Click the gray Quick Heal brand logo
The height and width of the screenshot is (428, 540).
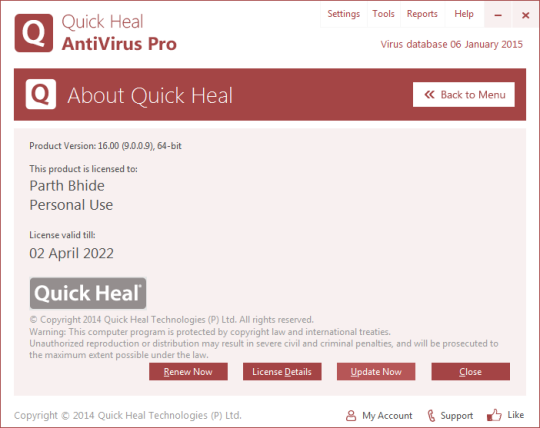[x=88, y=293]
